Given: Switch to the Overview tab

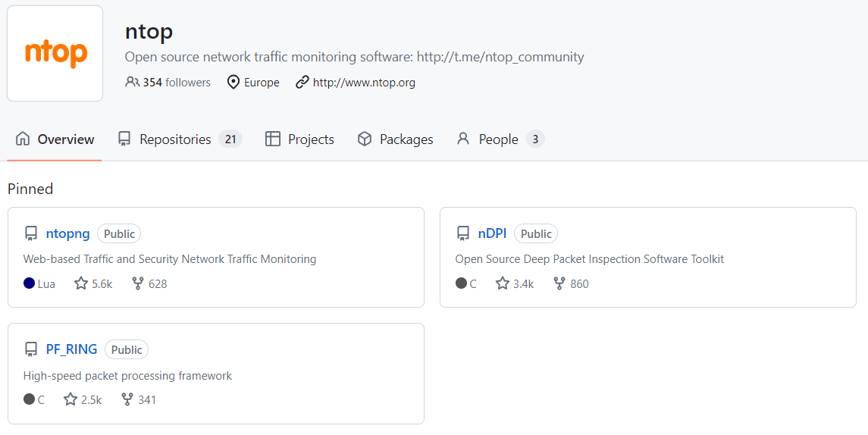Looking at the screenshot, I should [55, 139].
